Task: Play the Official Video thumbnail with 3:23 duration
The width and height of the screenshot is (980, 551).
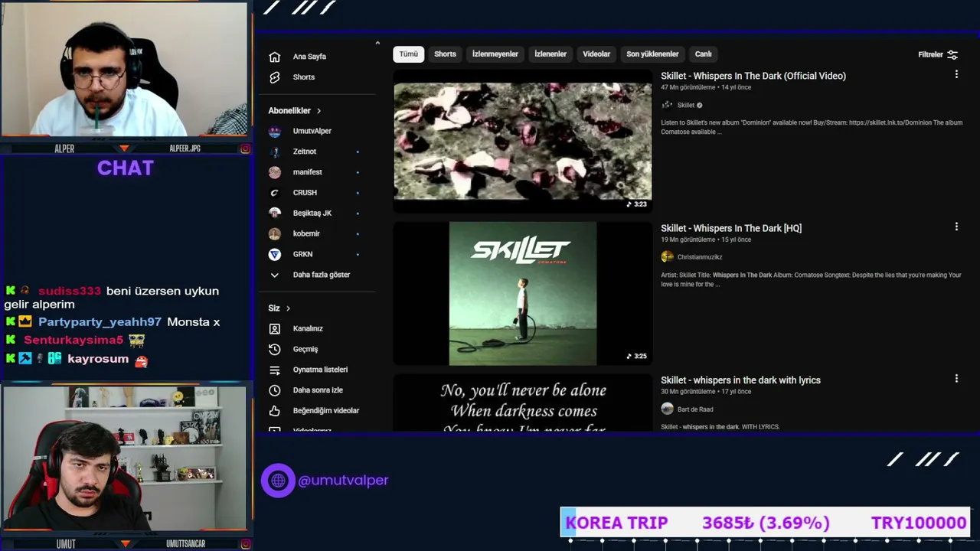Action: [x=522, y=141]
